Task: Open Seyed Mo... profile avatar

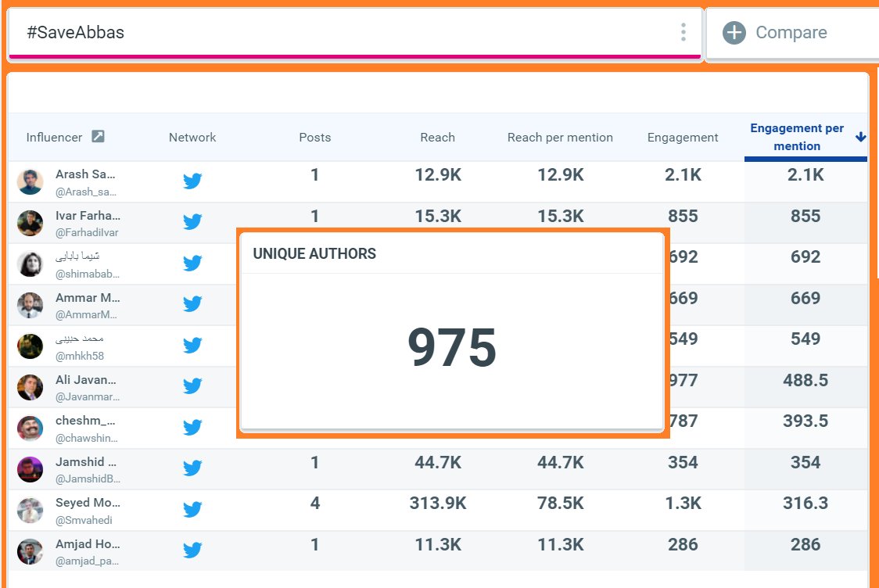Action: click(30, 511)
